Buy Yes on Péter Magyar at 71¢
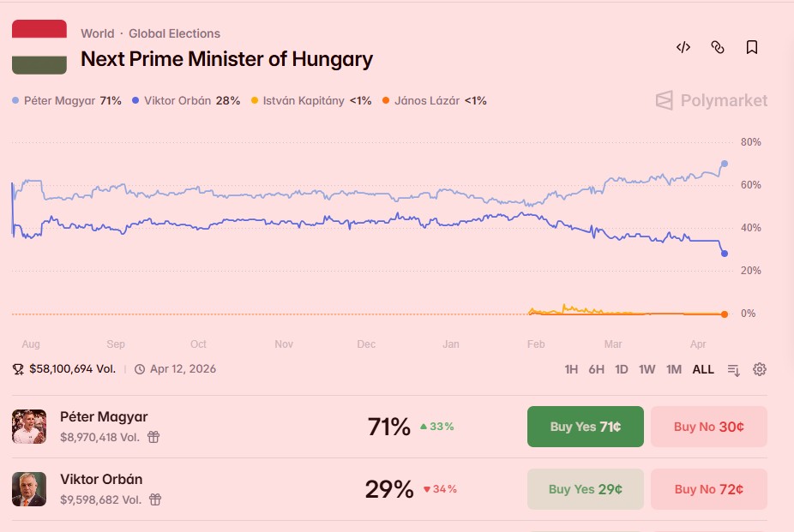Image resolution: width=794 pixels, height=532 pixels. pyautogui.click(x=585, y=427)
